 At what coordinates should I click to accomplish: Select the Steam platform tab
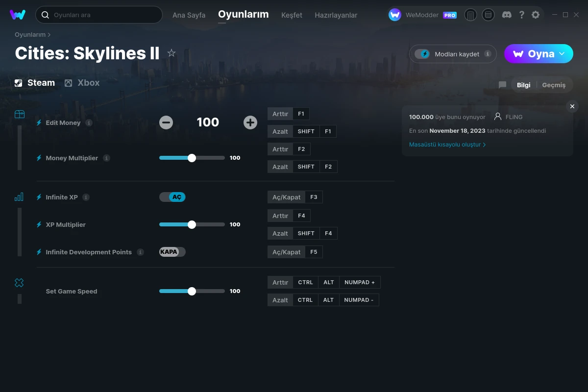(x=35, y=83)
